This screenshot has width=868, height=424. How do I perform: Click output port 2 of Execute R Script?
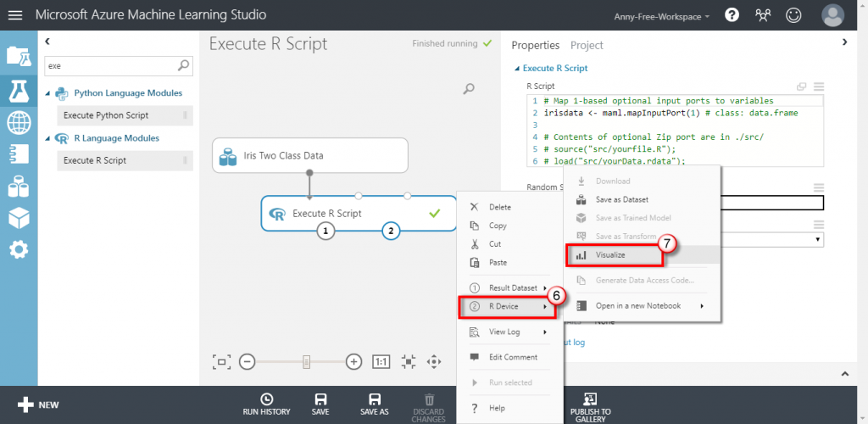coord(392,231)
